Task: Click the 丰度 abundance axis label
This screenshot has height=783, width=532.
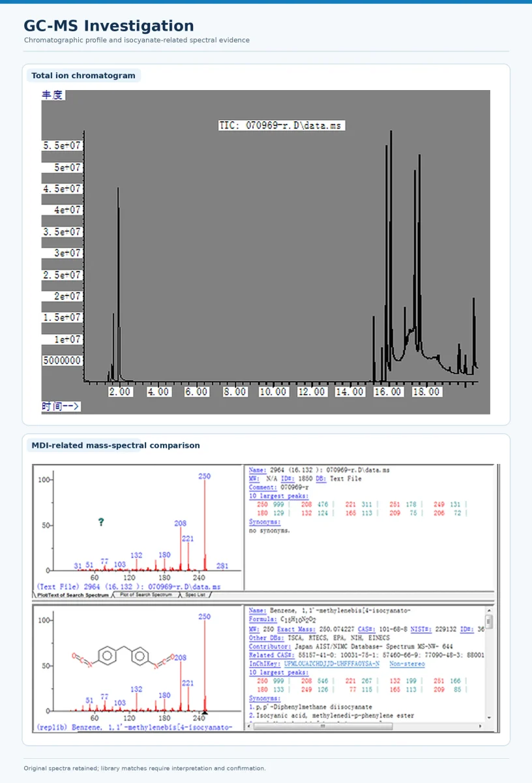Action: coord(53,95)
